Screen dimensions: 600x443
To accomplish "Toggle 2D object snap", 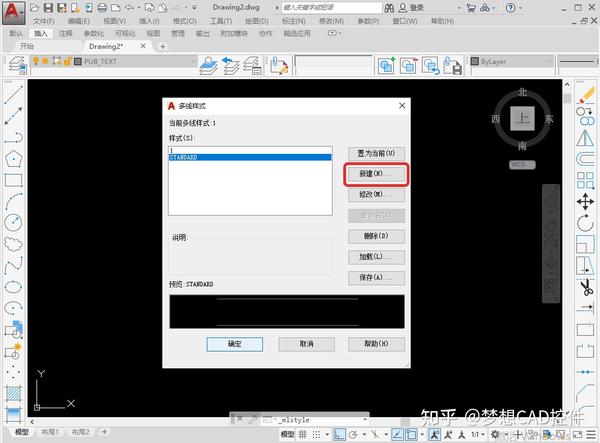I will coord(411,435).
